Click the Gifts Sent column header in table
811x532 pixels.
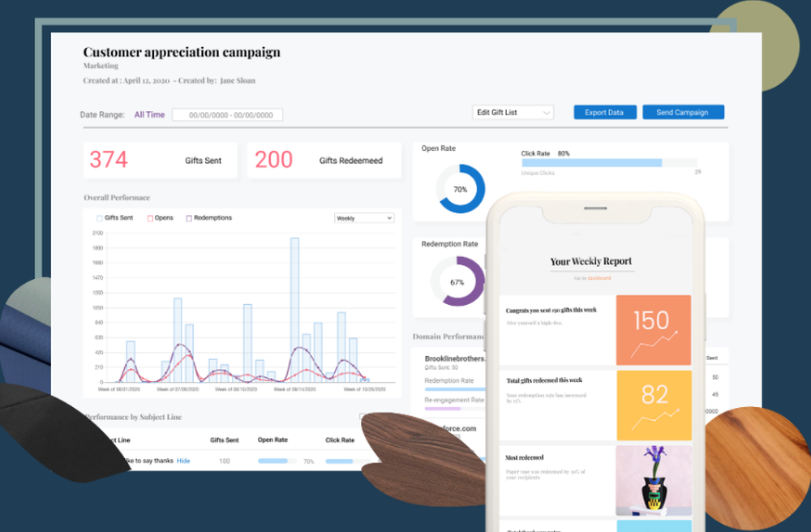click(x=225, y=440)
